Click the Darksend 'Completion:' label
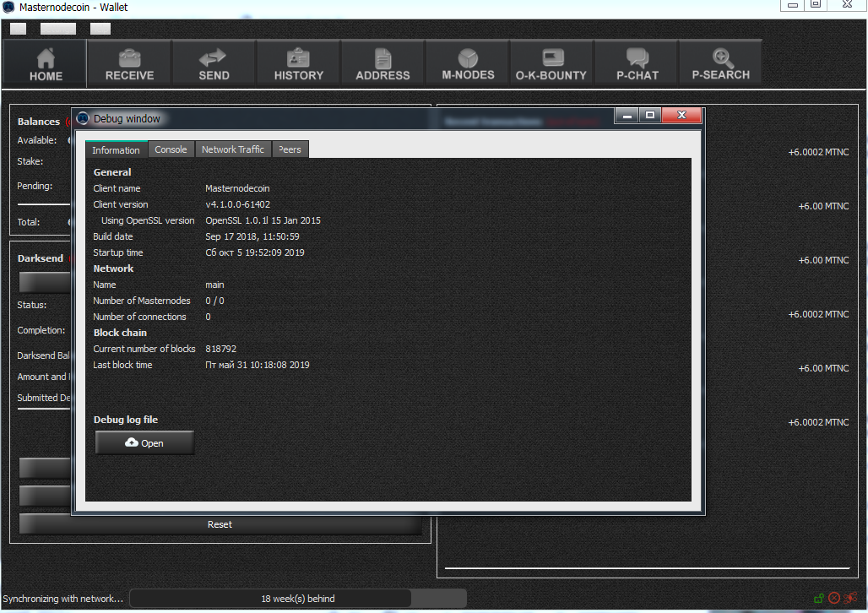868x613 pixels. click(41, 330)
